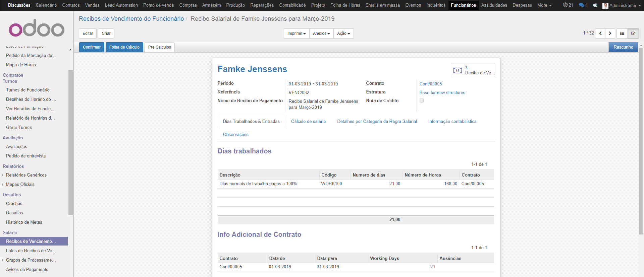644x277 pixels.
Task: Expand Mapas Oficiais in sidebar
Action: tap(20, 184)
